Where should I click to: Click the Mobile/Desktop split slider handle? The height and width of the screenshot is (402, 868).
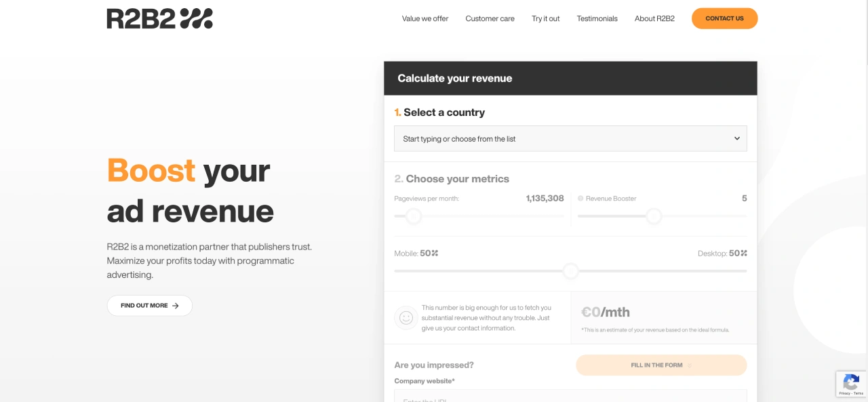tap(571, 271)
